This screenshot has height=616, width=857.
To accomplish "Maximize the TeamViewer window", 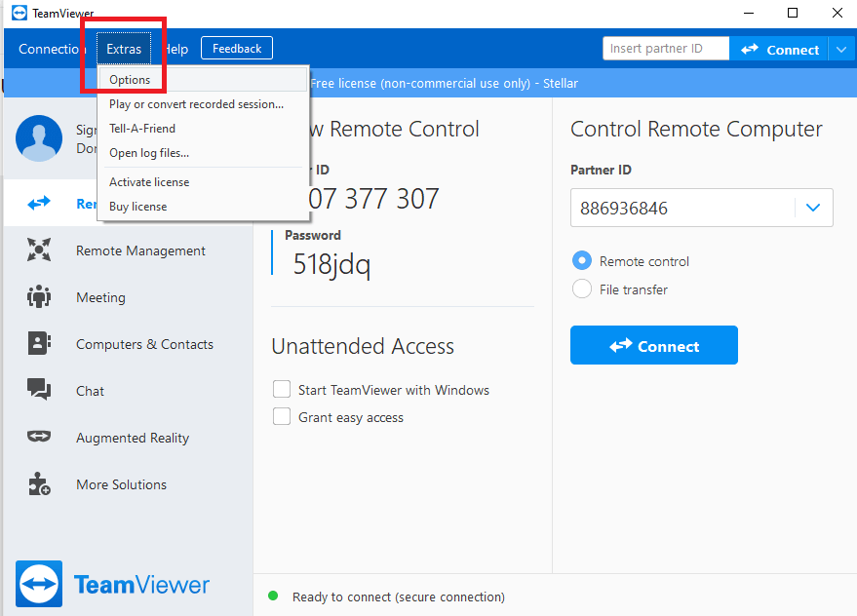I will (793, 13).
